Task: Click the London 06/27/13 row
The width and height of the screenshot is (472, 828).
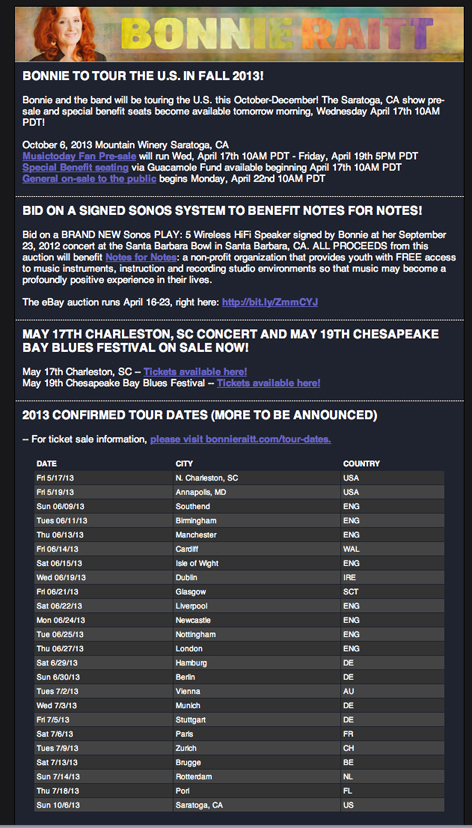Action: [239, 648]
